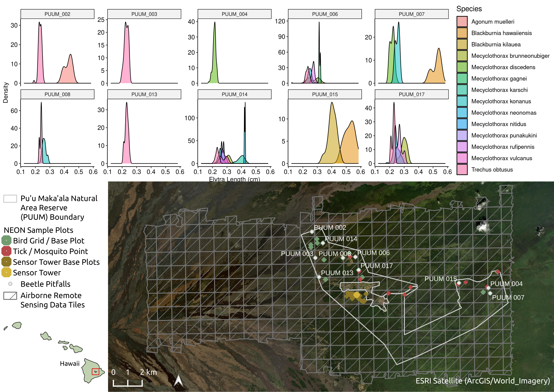Click the Beetle Pitfalls legend circle
Image resolution: width=554 pixels, height=392 pixels.
point(10,284)
